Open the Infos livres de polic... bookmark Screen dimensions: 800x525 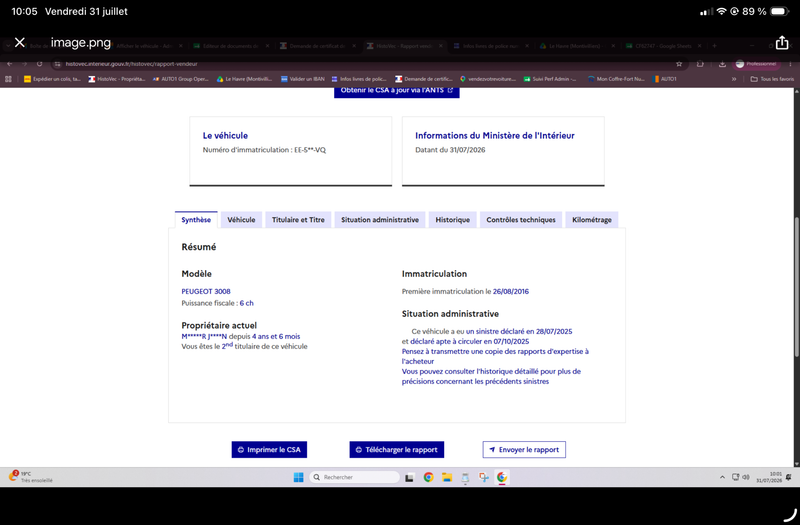pyautogui.click(x=359, y=79)
